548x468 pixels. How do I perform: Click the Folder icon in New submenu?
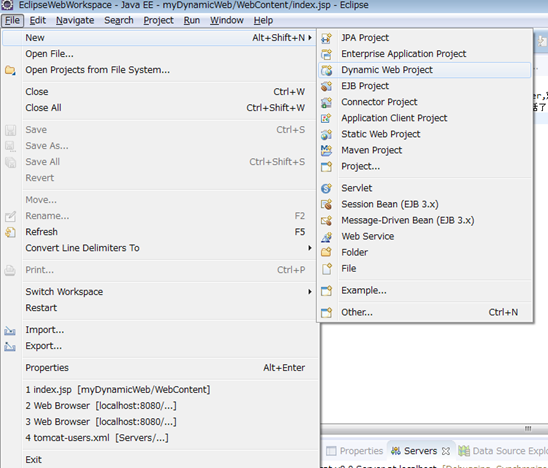point(326,252)
